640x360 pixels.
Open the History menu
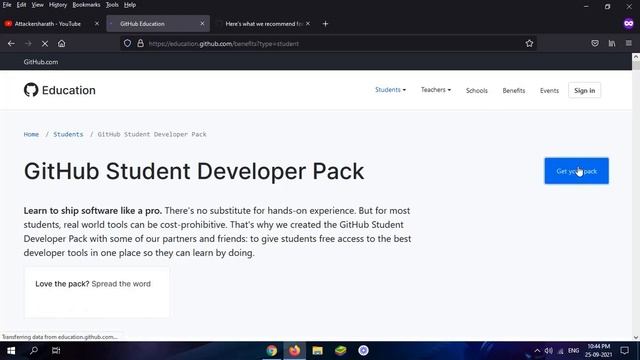[x=58, y=5]
